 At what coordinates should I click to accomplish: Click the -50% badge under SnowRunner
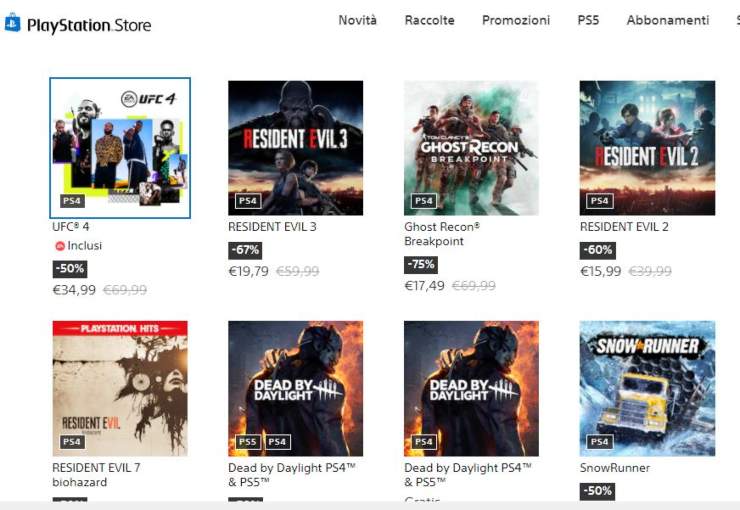(597, 491)
